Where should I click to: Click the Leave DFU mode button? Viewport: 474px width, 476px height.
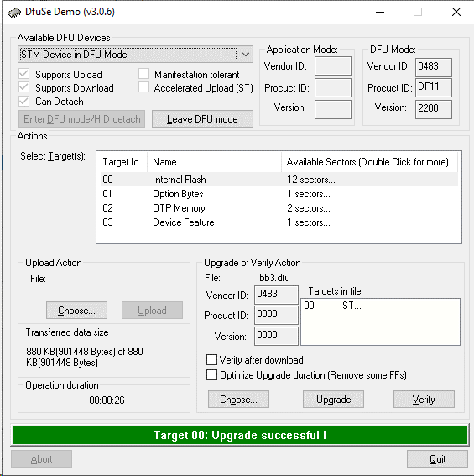pyautogui.click(x=202, y=119)
